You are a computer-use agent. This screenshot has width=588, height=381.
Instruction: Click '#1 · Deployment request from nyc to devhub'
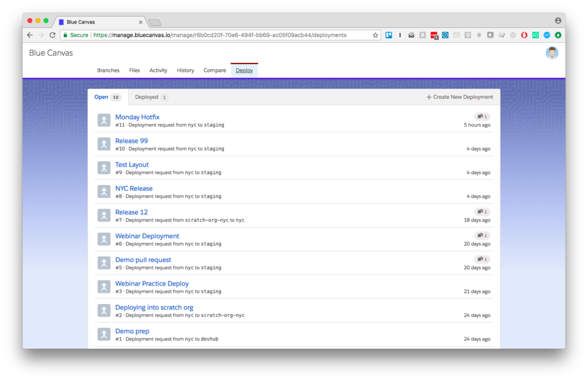(166, 339)
